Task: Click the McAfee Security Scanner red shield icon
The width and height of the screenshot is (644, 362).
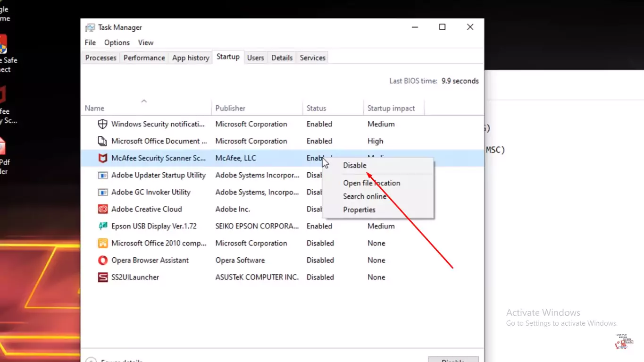Action: 102,158
